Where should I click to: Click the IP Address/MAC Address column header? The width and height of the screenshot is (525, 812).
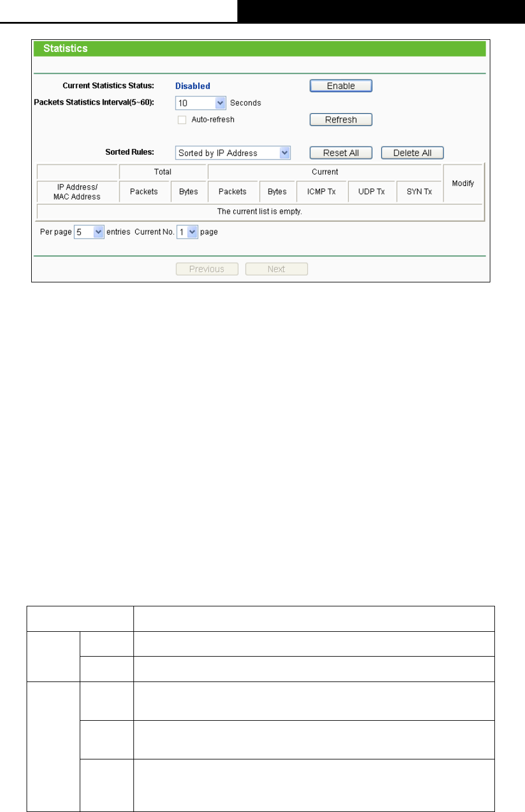point(77,192)
